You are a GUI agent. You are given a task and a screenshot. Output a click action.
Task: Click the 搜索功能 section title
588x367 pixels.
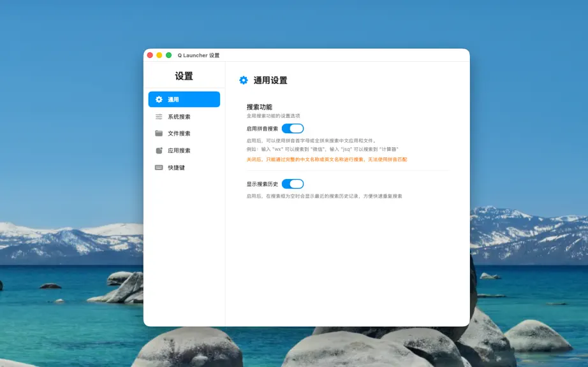[x=260, y=107]
